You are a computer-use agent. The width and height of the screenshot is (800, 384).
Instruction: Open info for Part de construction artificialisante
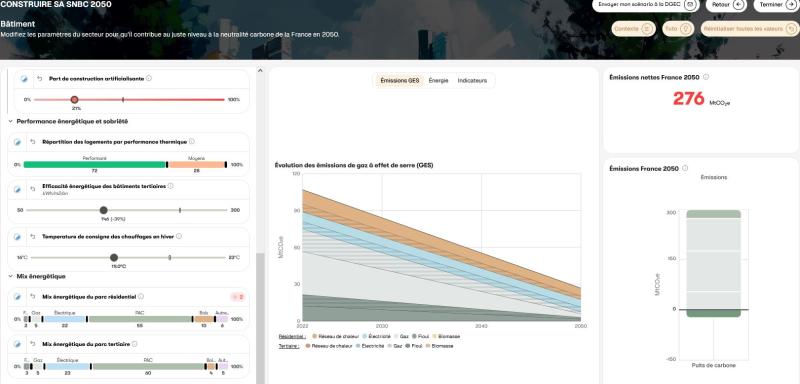click(x=149, y=79)
